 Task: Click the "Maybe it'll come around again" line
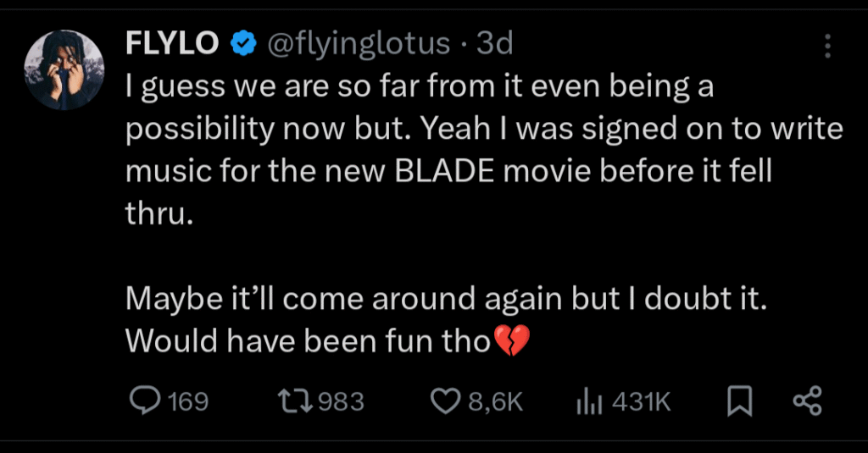[446, 299]
